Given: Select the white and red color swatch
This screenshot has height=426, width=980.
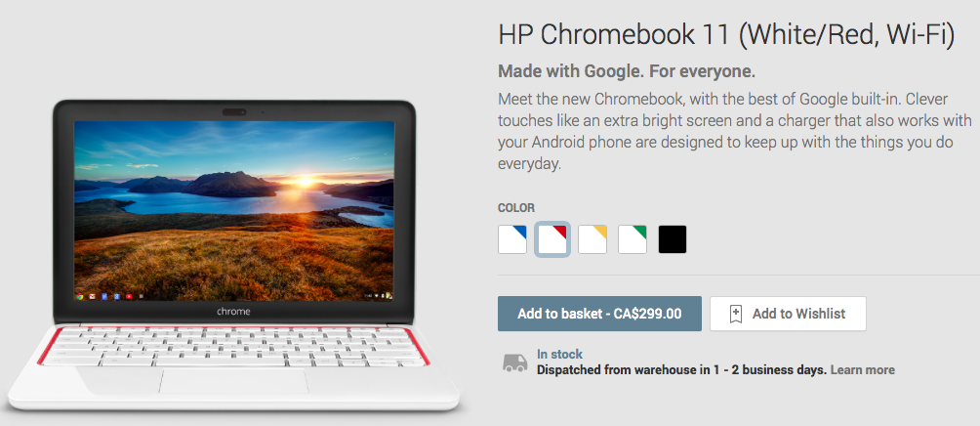Looking at the screenshot, I should (552, 239).
